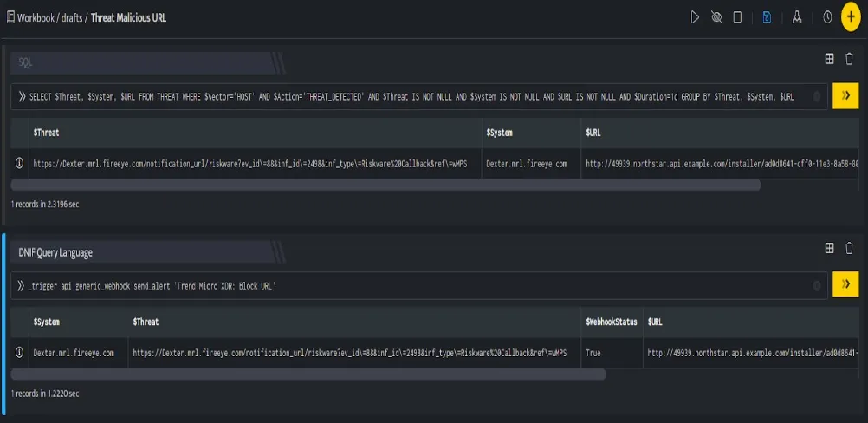Execute the SQL query with yellow arrow button
Screen dimensions: 868x423
(845, 96)
